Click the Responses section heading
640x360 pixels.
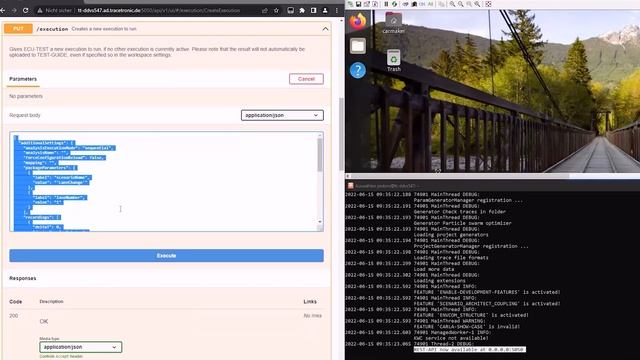coord(23,278)
